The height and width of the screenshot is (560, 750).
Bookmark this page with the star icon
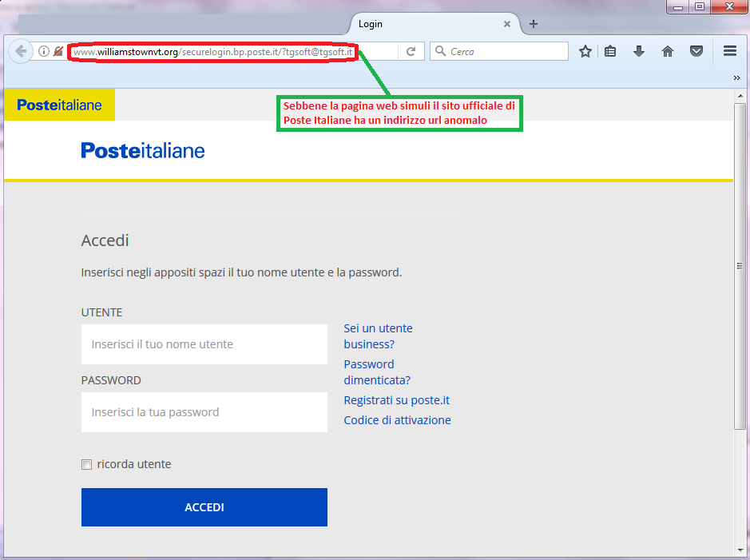(x=585, y=51)
